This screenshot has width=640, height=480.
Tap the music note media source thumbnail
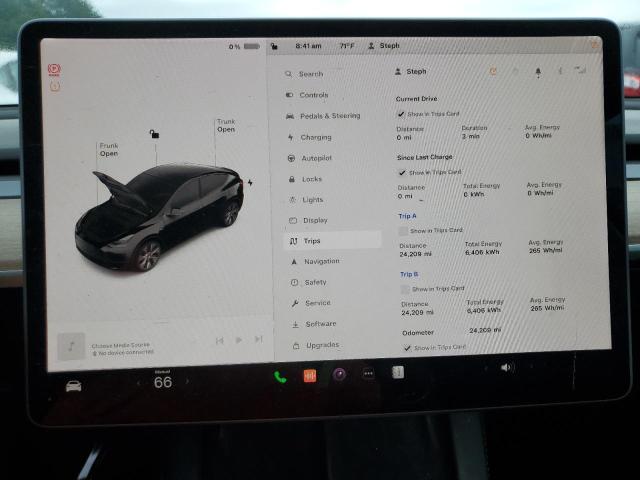click(x=71, y=347)
